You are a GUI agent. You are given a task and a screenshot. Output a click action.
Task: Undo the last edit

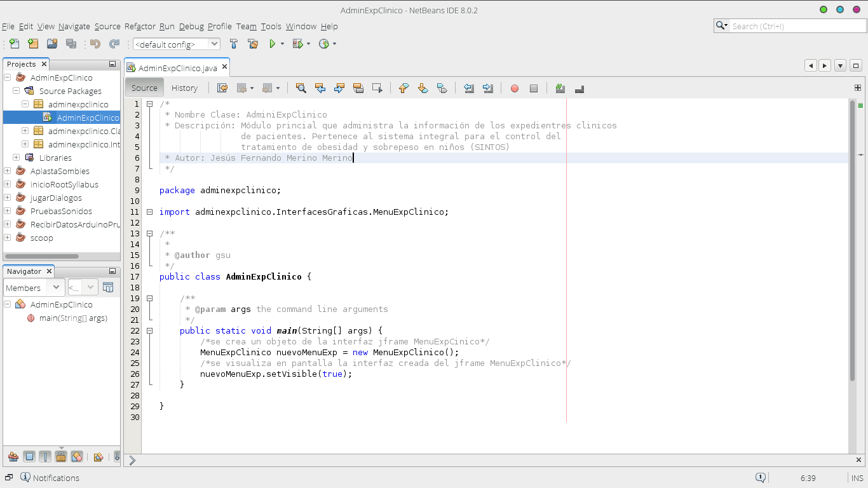pyautogui.click(x=94, y=44)
